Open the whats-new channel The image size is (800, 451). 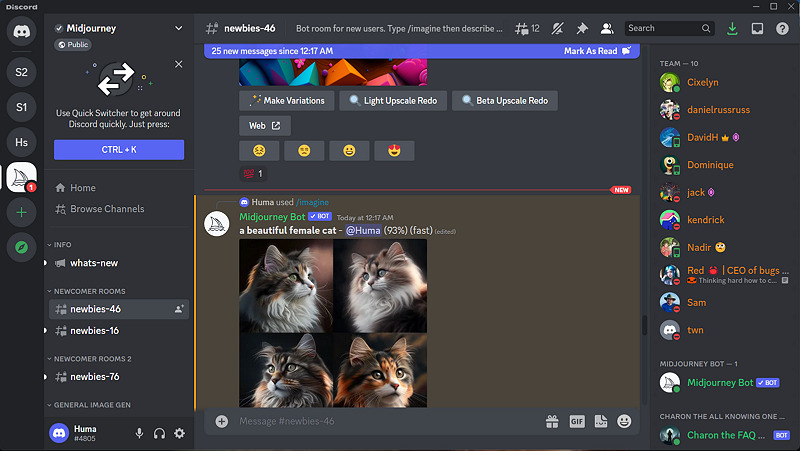(119, 263)
